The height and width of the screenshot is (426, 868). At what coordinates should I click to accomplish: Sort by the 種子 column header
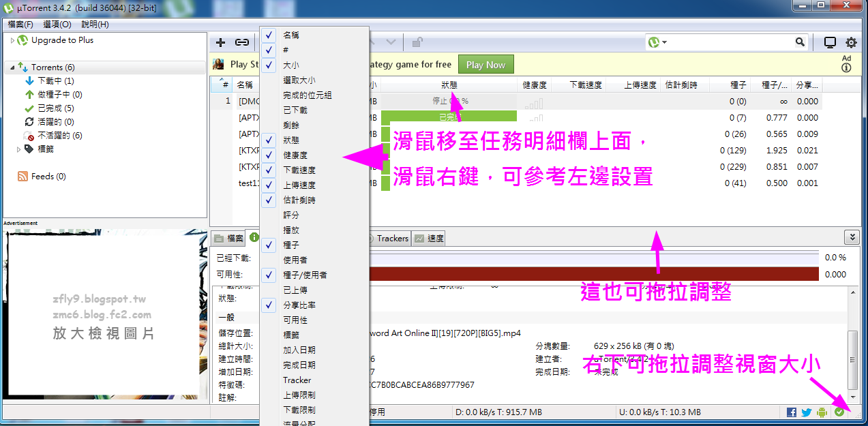[x=730, y=85]
